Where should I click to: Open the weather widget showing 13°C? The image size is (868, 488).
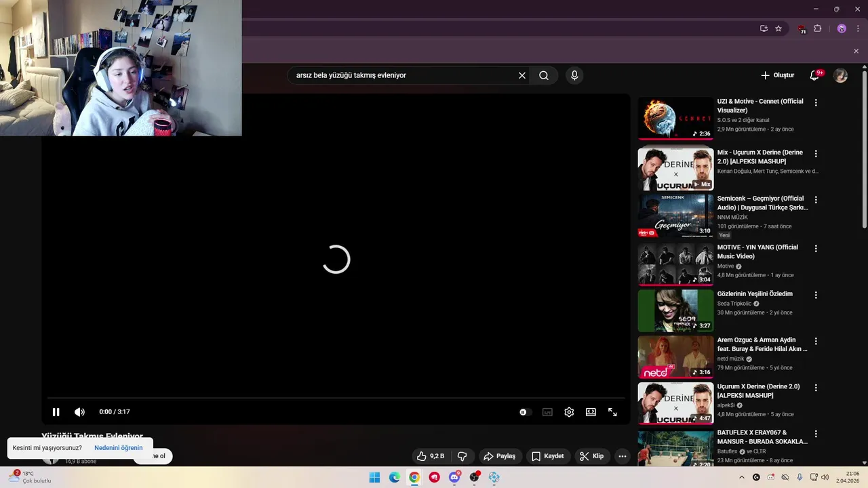30,477
